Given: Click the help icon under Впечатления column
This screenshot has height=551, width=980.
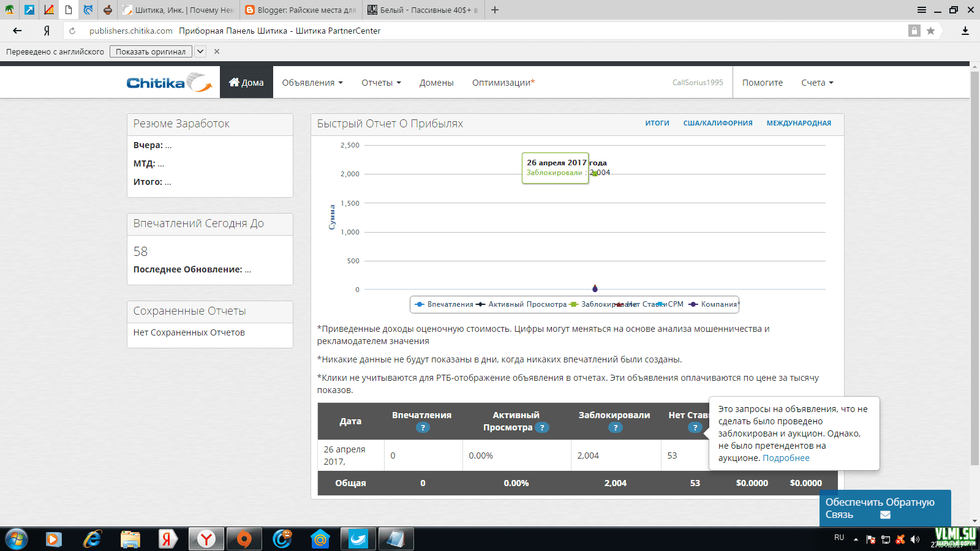Looking at the screenshot, I should coord(423,427).
